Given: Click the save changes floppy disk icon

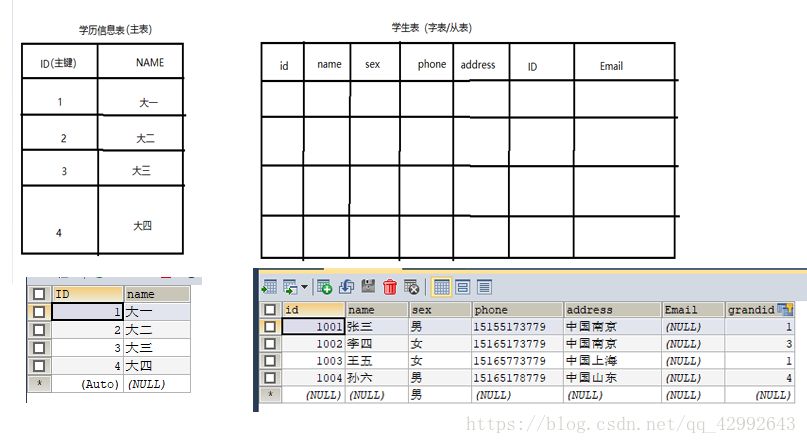Looking at the screenshot, I should click(x=368, y=287).
